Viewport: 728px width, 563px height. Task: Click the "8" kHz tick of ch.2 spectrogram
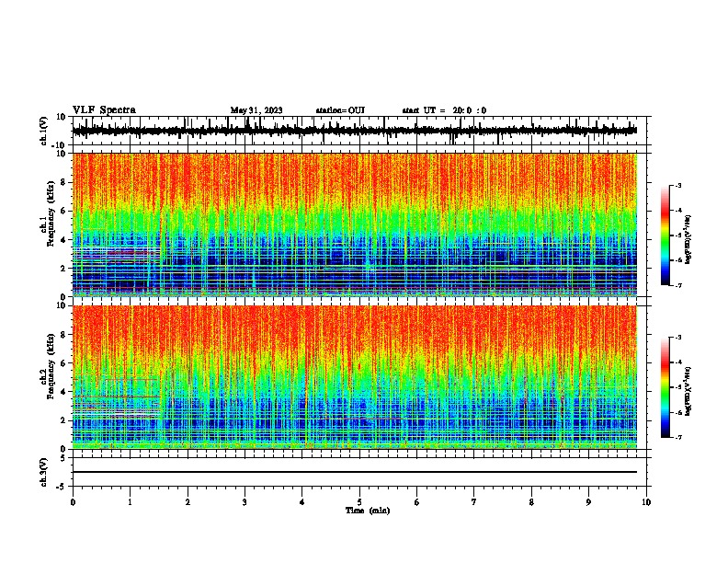coord(63,335)
